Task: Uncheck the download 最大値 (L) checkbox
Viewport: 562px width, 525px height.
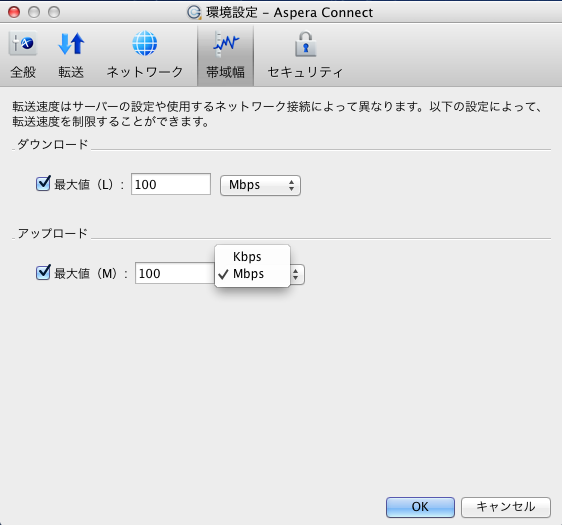Action: point(43,183)
